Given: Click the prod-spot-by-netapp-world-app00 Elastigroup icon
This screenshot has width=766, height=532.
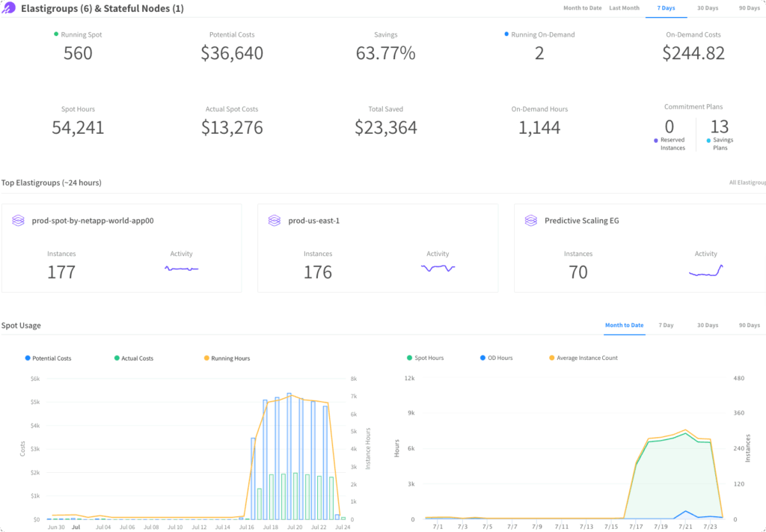Looking at the screenshot, I should pos(17,220).
